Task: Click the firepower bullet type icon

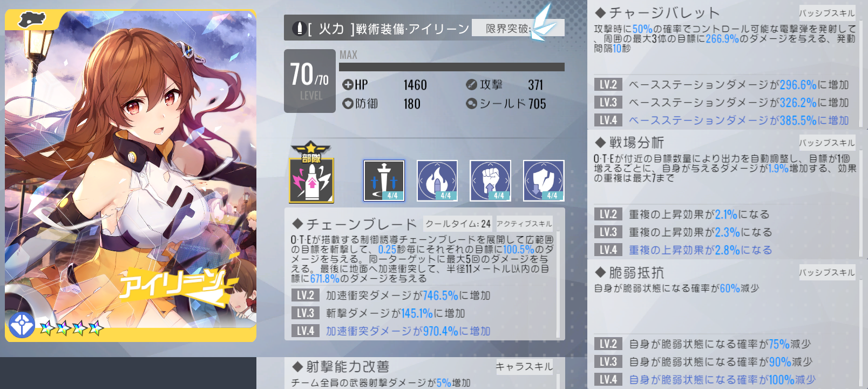Action: pyautogui.click(x=299, y=28)
